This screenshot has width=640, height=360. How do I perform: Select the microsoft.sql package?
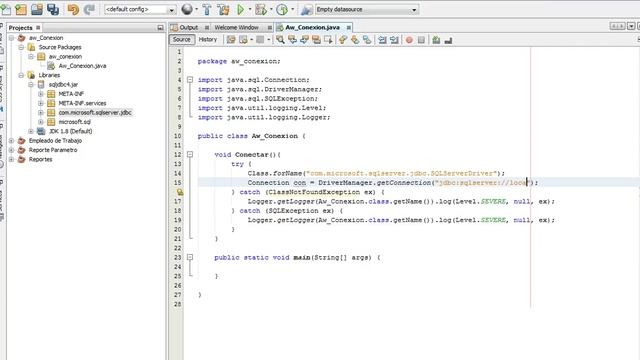(x=74, y=122)
